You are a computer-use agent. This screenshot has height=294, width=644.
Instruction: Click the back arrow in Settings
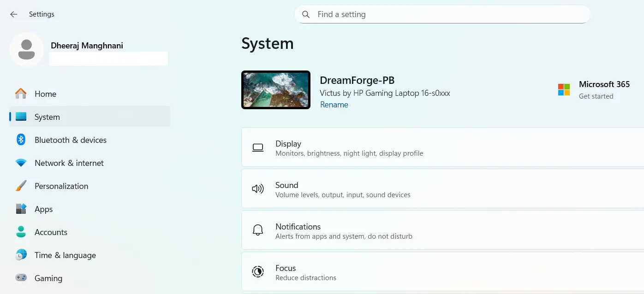point(13,14)
